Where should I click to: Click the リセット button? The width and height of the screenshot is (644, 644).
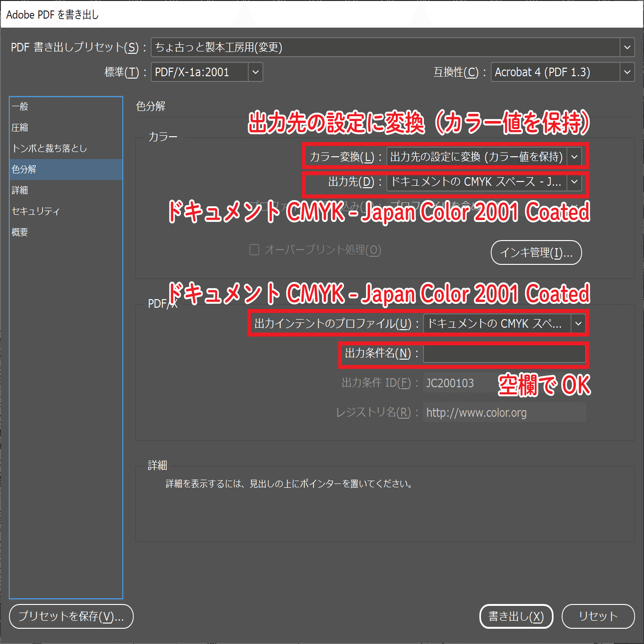tap(598, 616)
